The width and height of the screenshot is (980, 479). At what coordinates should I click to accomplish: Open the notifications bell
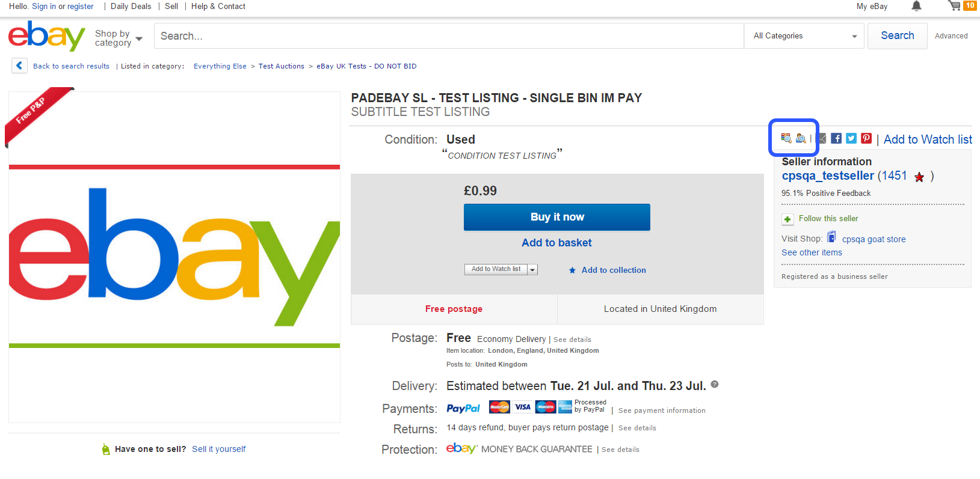pos(916,6)
